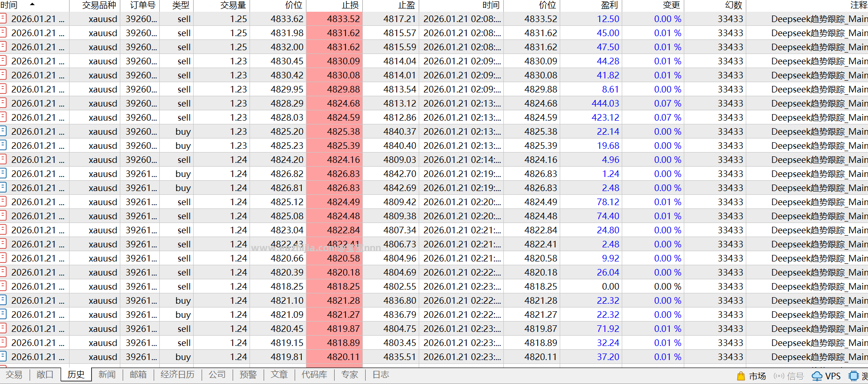
Task: Click the 止盈 column header
Action: (391, 5)
